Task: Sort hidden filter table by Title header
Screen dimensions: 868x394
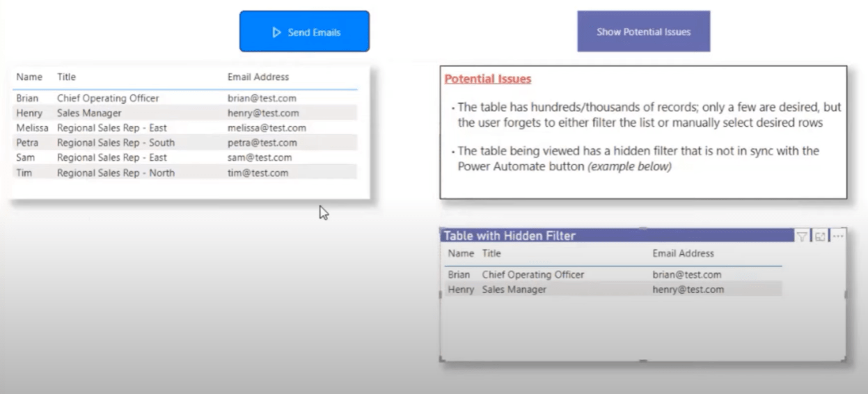Action: pyautogui.click(x=491, y=253)
